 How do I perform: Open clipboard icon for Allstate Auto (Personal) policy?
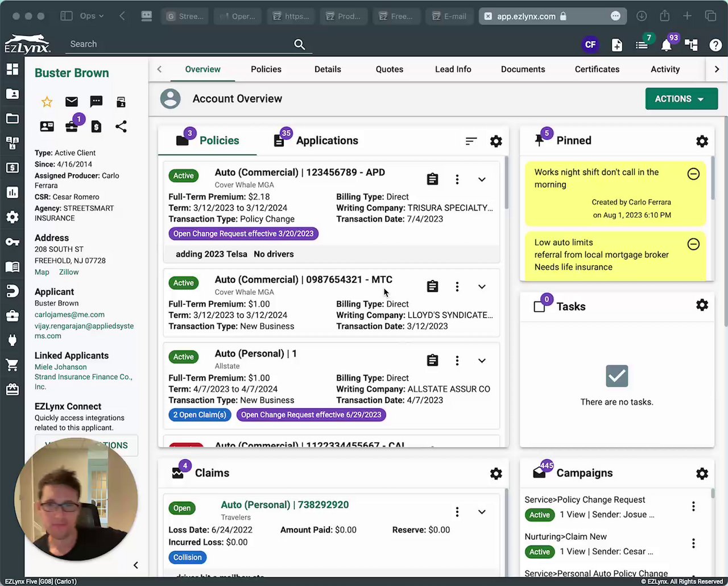(433, 361)
